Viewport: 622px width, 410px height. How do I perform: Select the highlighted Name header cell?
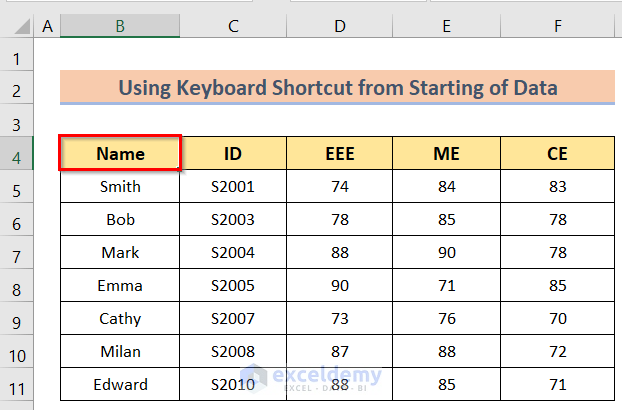pyautogui.click(x=120, y=154)
